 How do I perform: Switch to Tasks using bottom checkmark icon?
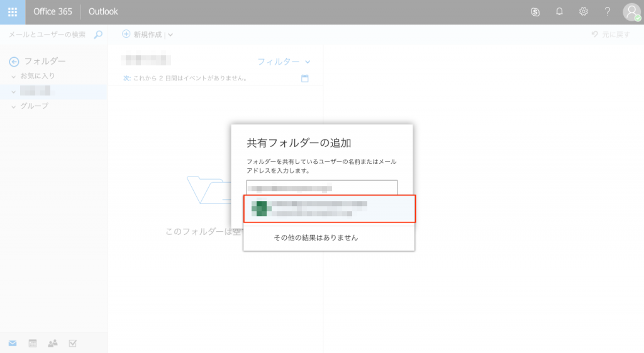pos(72,343)
